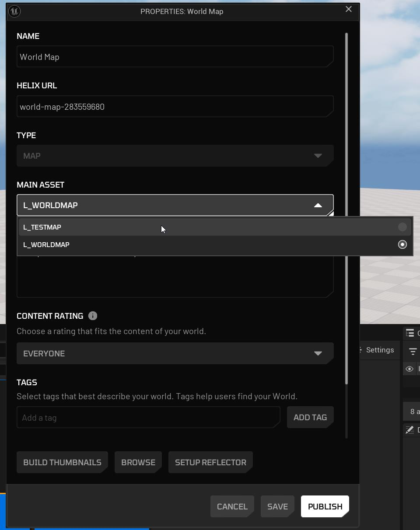Click the Content Rating info icon
Viewport: 420px width, 530px height.
tap(93, 316)
